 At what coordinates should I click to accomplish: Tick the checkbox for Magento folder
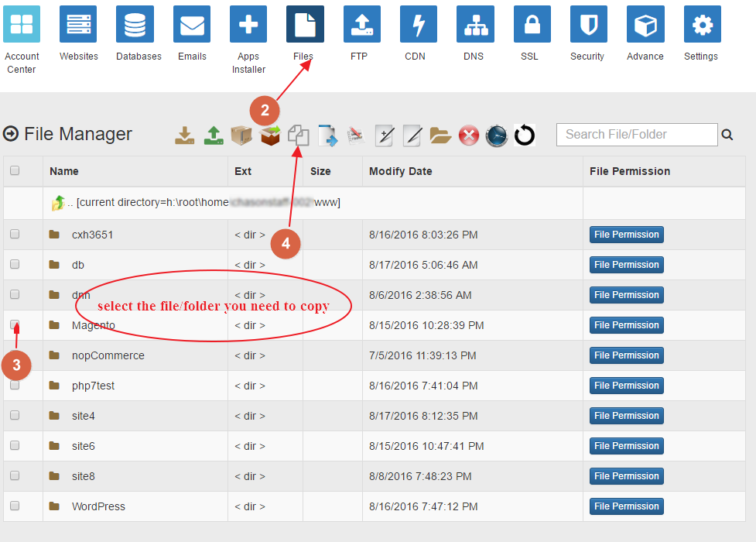tap(15, 325)
